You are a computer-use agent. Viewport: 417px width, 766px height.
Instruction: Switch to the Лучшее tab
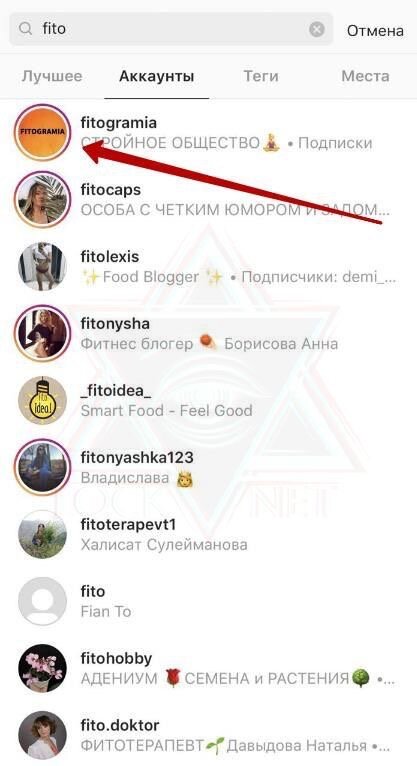pyautogui.click(x=52, y=76)
